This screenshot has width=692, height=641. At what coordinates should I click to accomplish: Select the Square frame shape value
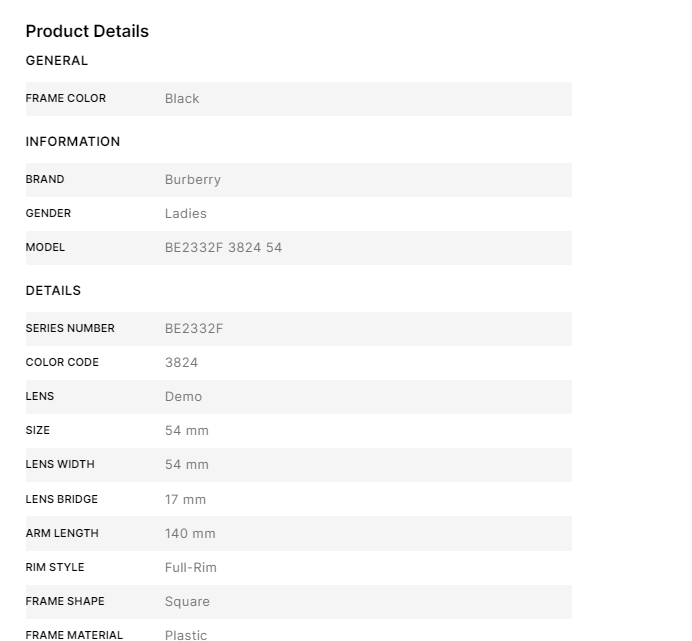(x=187, y=602)
